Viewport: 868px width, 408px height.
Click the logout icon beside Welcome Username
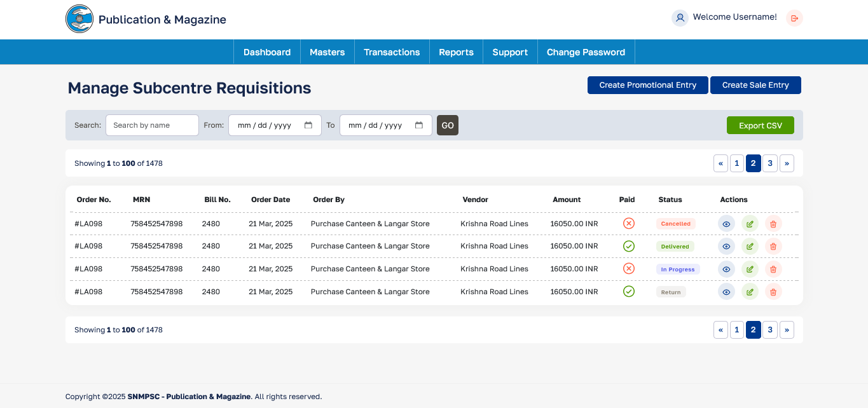pos(794,18)
